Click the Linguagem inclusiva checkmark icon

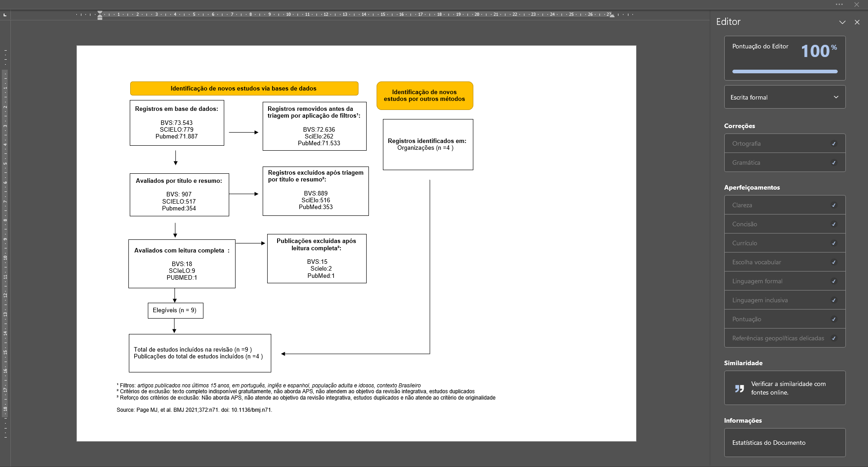click(x=834, y=300)
